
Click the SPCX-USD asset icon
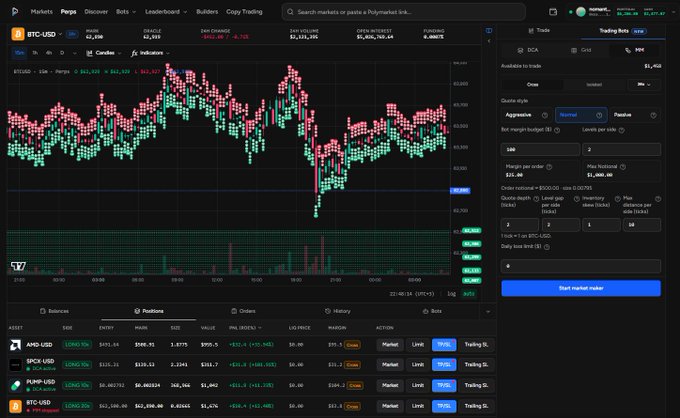(x=15, y=365)
